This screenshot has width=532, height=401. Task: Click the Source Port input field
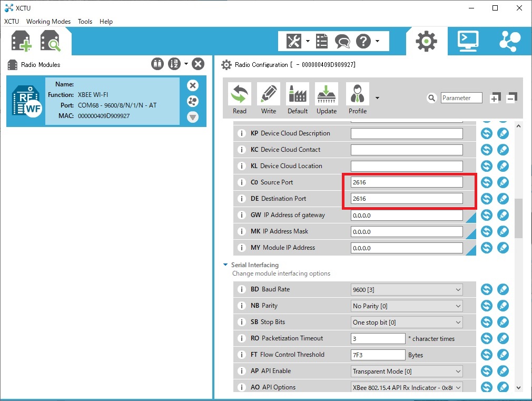(x=406, y=182)
